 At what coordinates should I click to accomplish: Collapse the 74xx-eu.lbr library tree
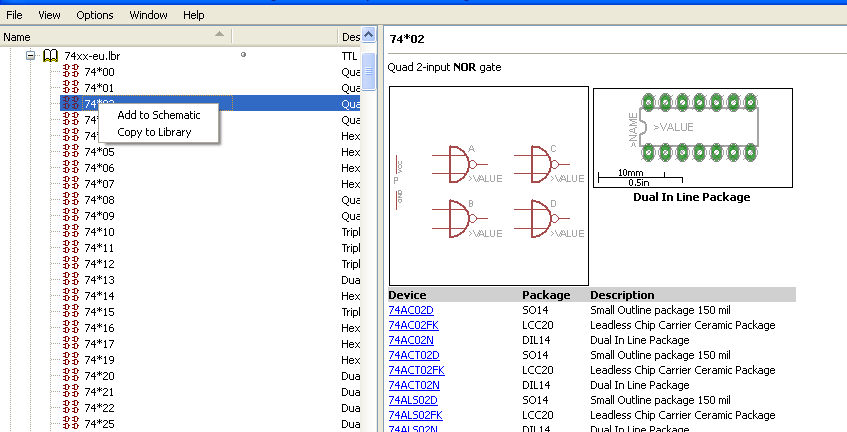pos(31,56)
